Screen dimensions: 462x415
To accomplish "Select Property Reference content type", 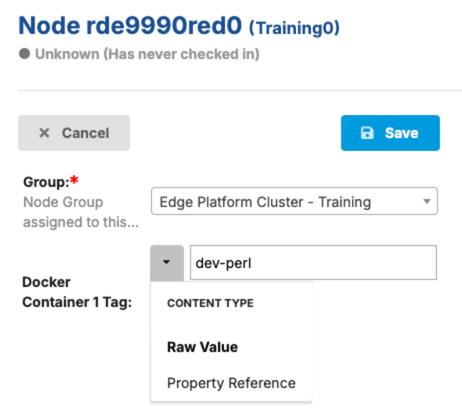I will [x=231, y=383].
